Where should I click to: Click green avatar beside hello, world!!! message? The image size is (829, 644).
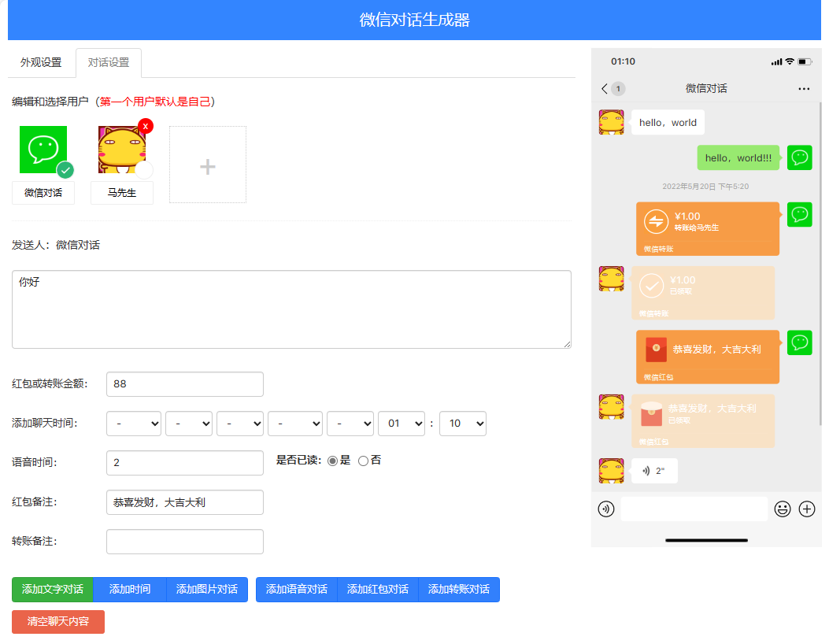coord(799,157)
